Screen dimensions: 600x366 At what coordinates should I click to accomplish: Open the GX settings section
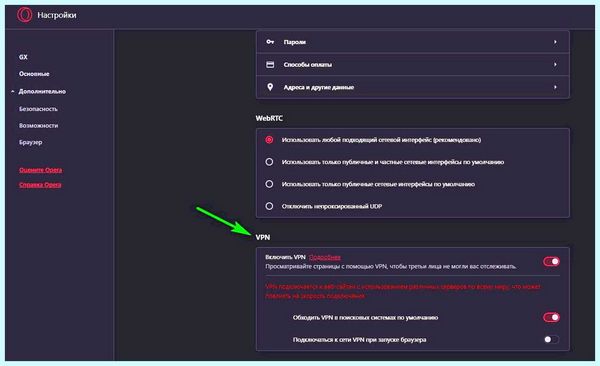point(23,57)
